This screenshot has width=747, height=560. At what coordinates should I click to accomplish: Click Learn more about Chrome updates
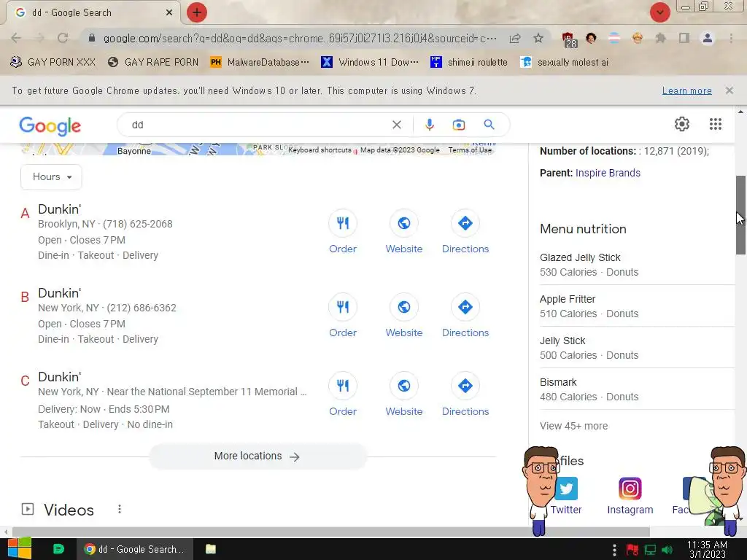pyautogui.click(x=686, y=90)
